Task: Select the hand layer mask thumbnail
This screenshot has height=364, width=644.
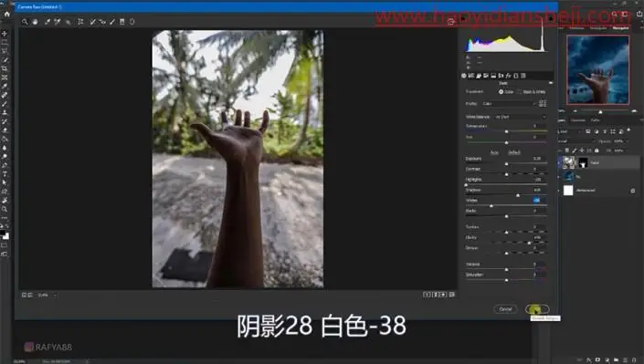Action: (x=583, y=163)
